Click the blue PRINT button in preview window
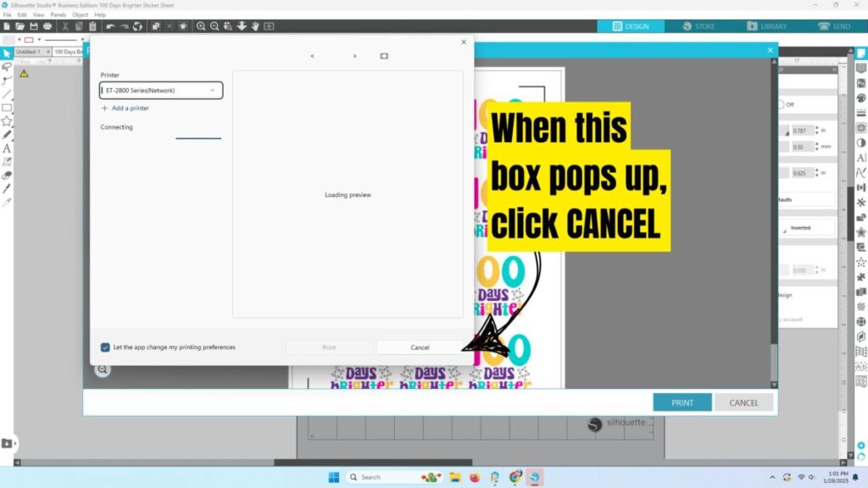This screenshot has width=868, height=488. tap(682, 402)
